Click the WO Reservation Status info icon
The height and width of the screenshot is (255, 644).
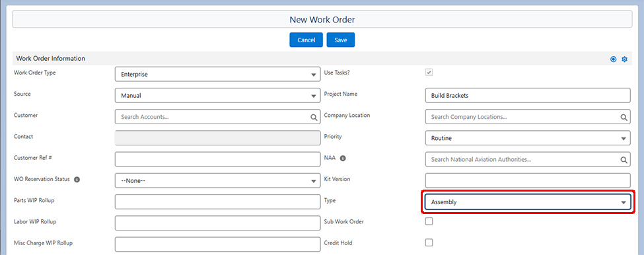tap(77, 180)
